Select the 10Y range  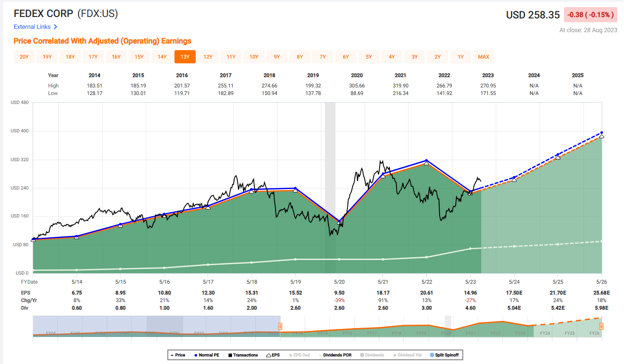coord(254,56)
